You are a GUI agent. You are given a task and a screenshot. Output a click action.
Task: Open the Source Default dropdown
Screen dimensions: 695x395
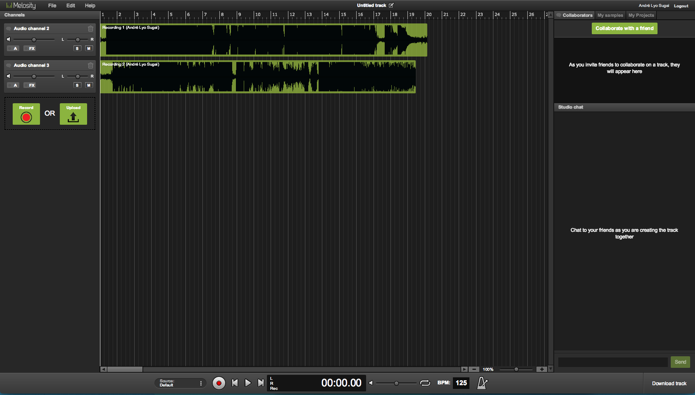[180, 383]
